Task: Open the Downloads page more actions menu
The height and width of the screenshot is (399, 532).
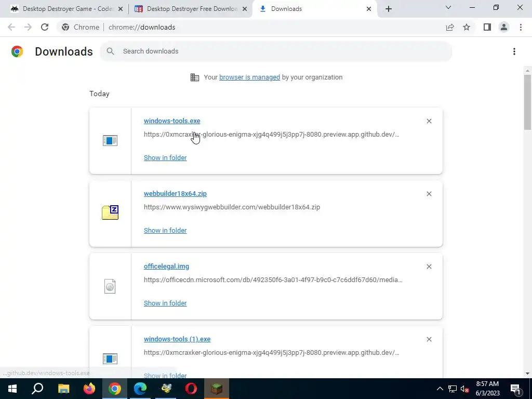Action: 514,51
